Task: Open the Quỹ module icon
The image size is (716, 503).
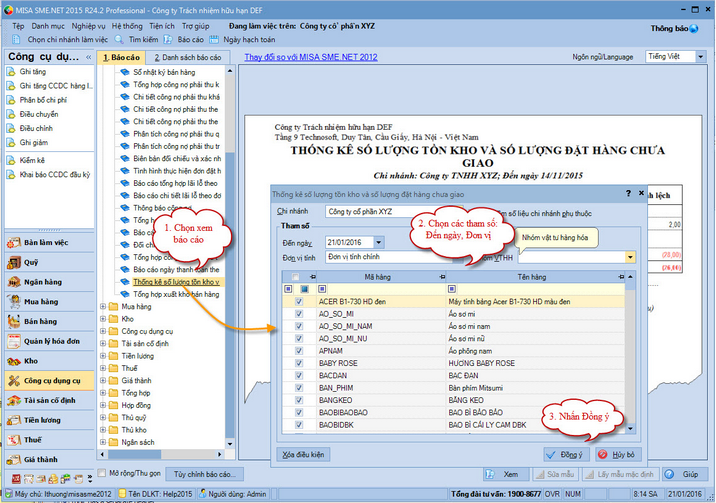Action: pyautogui.click(x=14, y=262)
